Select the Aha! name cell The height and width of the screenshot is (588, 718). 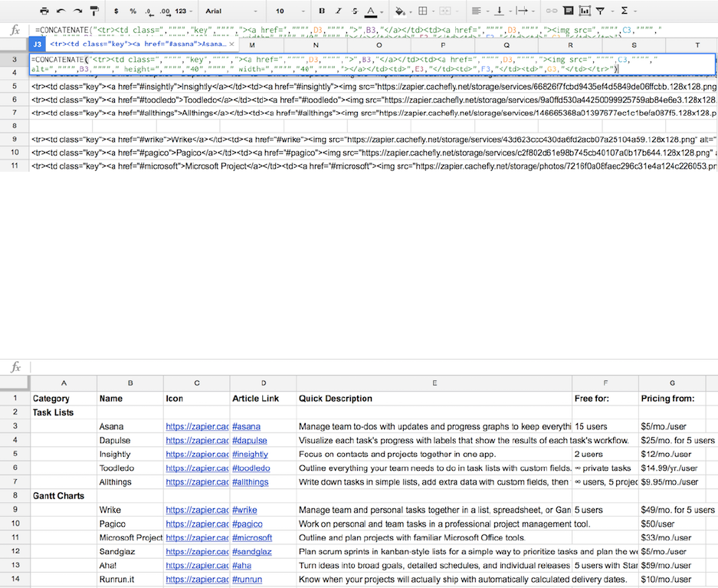click(130, 566)
